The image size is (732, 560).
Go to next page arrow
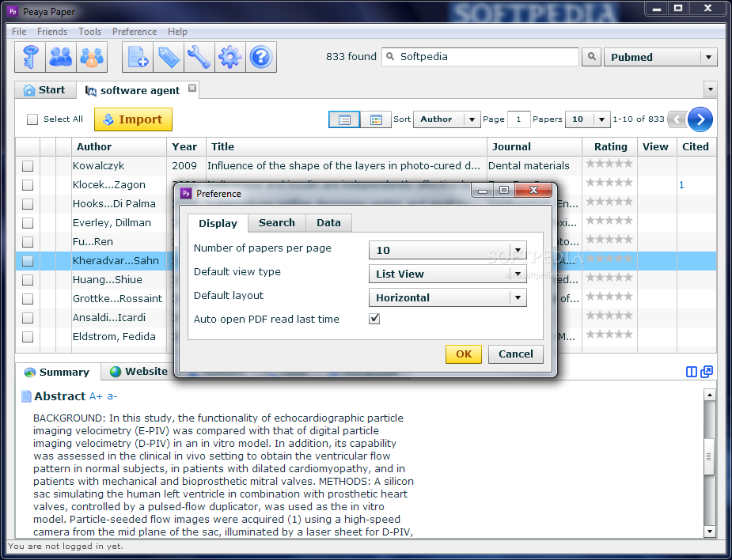[700, 119]
